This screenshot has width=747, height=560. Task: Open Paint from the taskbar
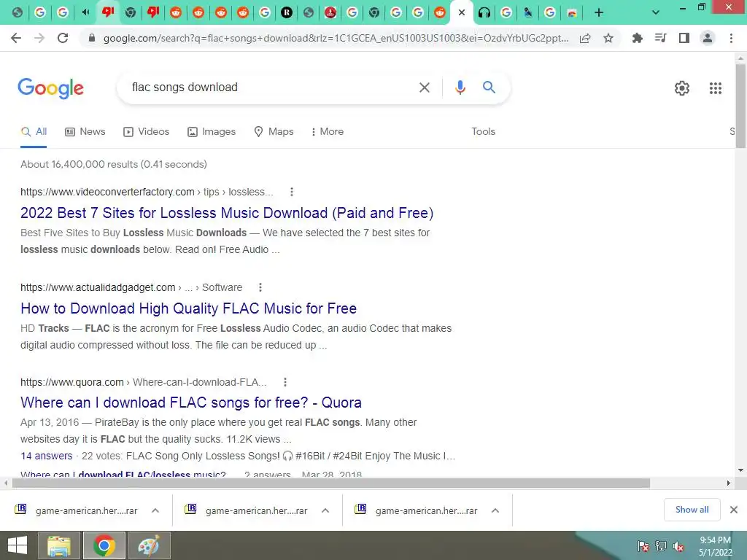149,545
